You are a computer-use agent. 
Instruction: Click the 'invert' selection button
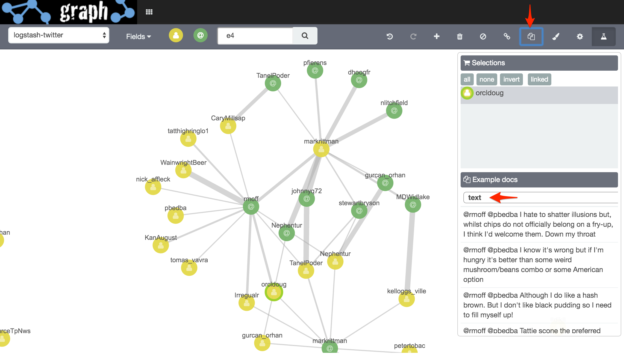point(511,79)
